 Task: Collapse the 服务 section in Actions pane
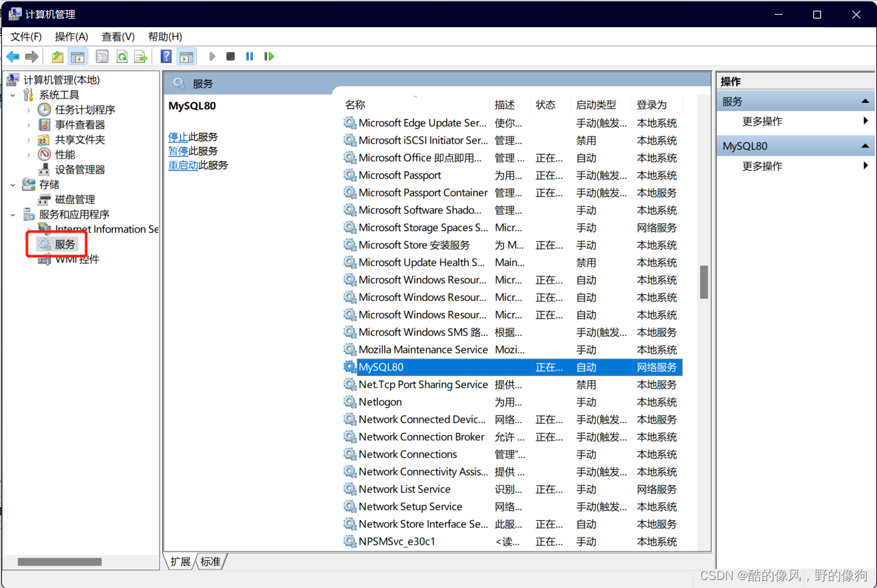click(x=865, y=102)
